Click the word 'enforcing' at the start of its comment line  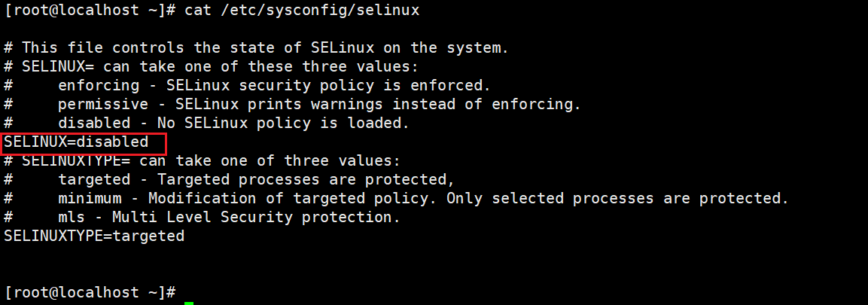point(98,85)
